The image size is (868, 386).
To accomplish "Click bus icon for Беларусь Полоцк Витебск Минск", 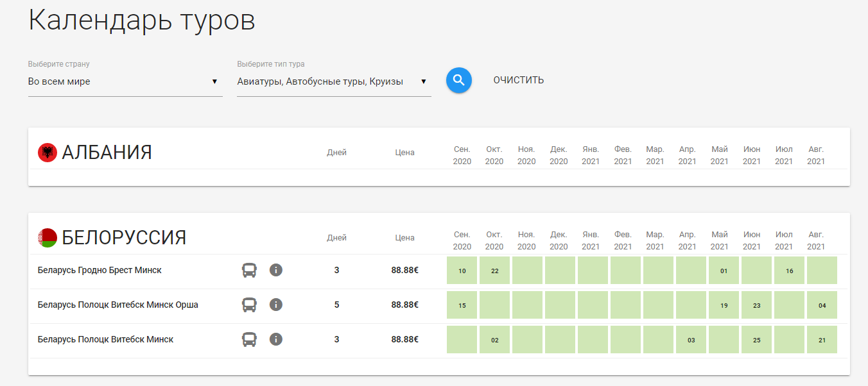I will coord(249,340).
